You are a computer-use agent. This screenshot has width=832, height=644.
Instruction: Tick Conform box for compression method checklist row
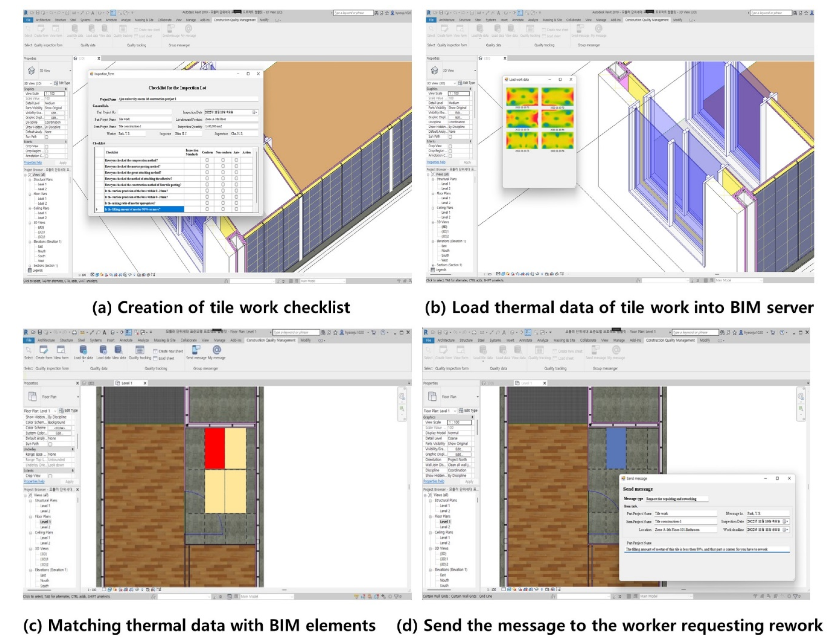pyautogui.click(x=207, y=160)
